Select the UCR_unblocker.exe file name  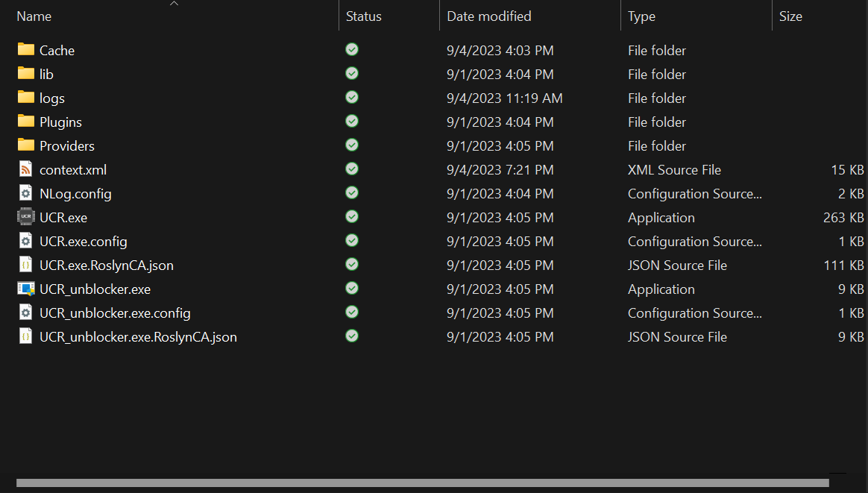pos(95,289)
